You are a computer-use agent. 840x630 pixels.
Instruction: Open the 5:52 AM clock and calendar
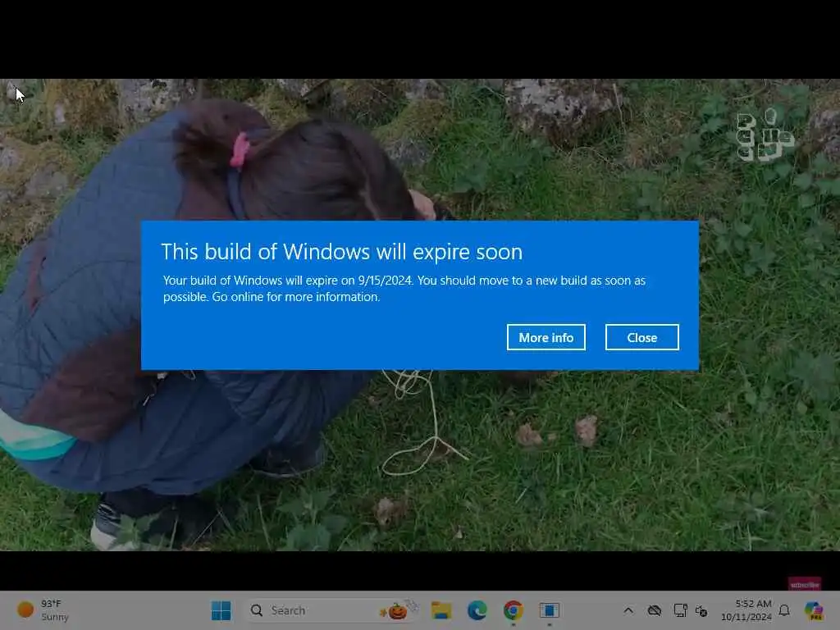click(x=746, y=610)
